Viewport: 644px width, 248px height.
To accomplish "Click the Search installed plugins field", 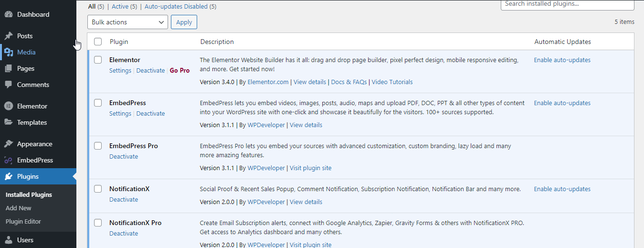I will [x=568, y=4].
